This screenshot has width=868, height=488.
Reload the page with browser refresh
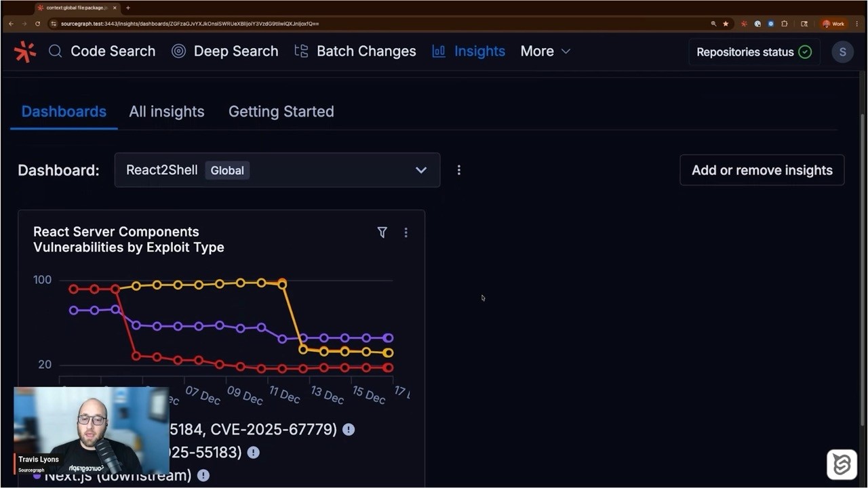tap(37, 24)
